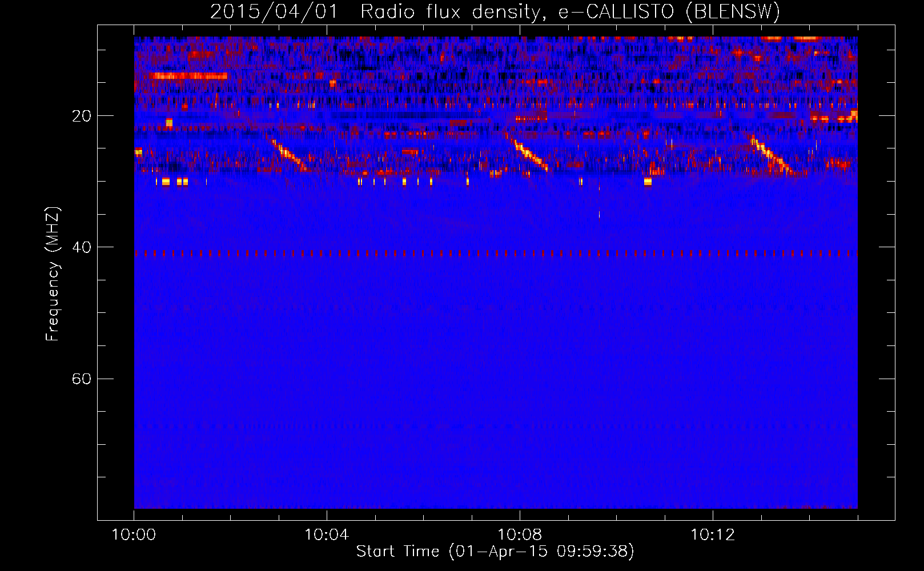Click the "10:00" time tick label
The width and height of the screenshot is (924, 571).
134,535
